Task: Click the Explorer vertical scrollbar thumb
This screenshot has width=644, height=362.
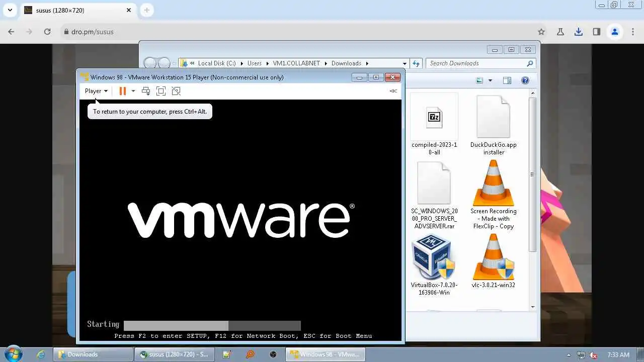Action: pos(532,175)
